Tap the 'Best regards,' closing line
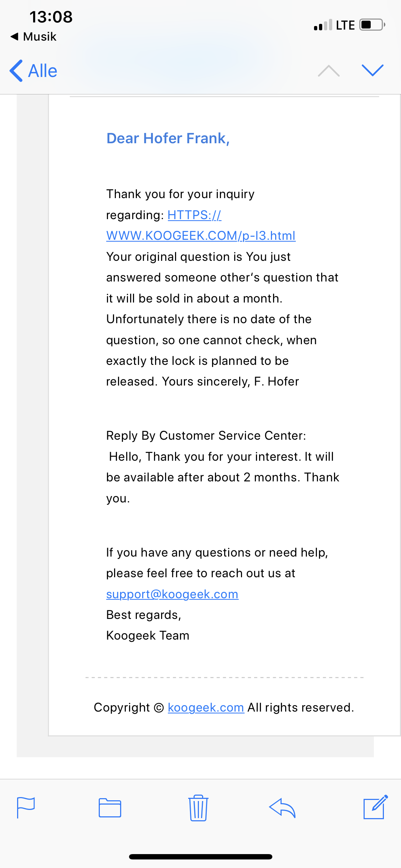The height and width of the screenshot is (868, 401). click(144, 615)
